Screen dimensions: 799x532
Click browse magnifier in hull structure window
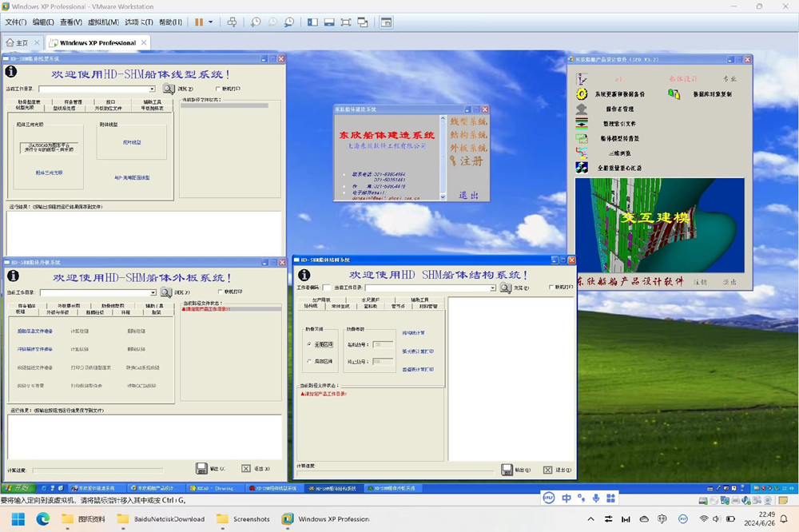click(506, 288)
